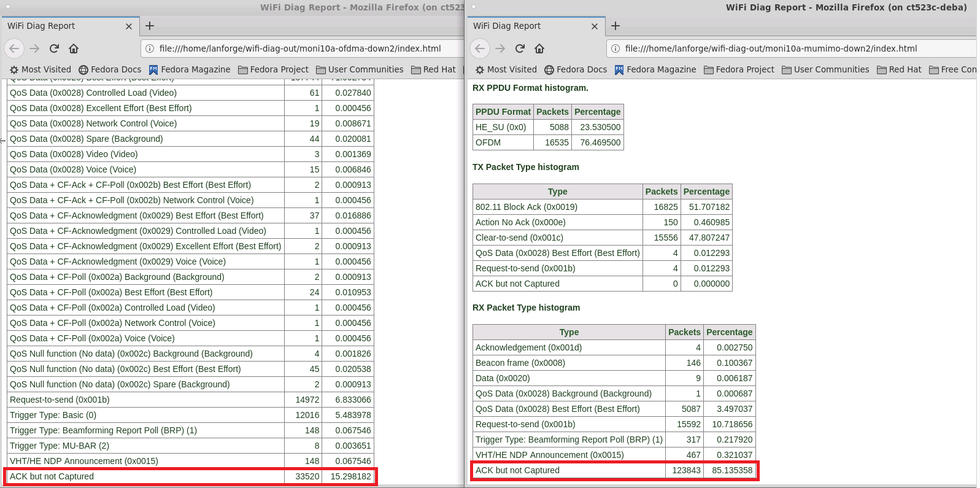Viewport: 980px width, 488px height.
Task: Click 'ACK but not Captured' row with 123843
Action: coord(614,470)
